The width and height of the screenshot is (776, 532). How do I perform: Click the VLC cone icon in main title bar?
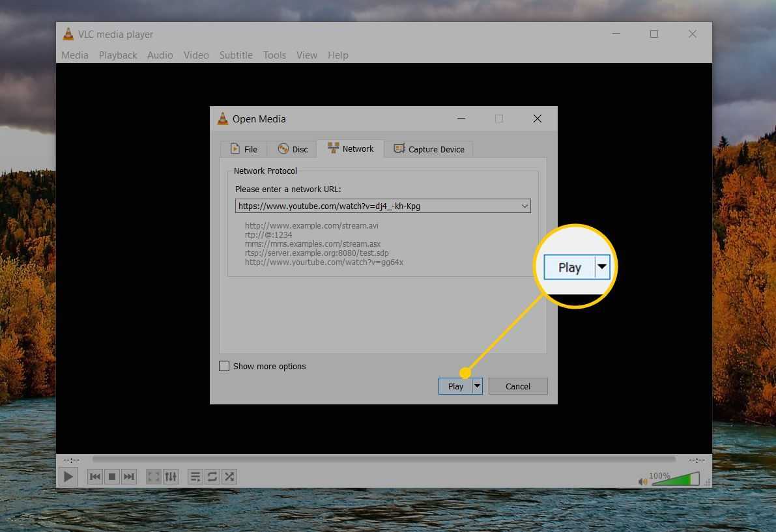[x=68, y=34]
